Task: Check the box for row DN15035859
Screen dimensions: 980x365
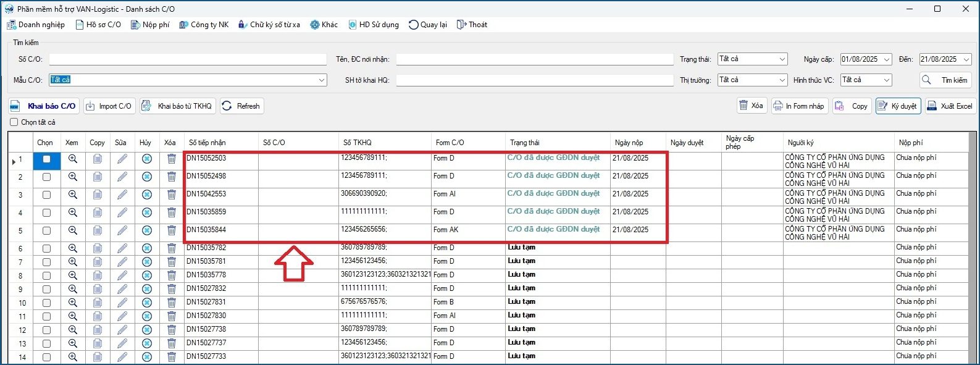Action: coord(46,213)
